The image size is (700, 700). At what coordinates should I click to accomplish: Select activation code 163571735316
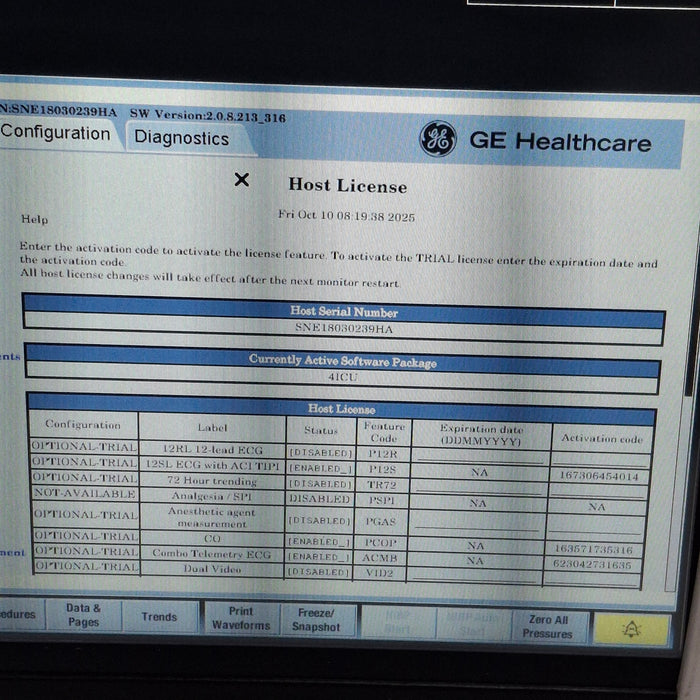(x=594, y=549)
